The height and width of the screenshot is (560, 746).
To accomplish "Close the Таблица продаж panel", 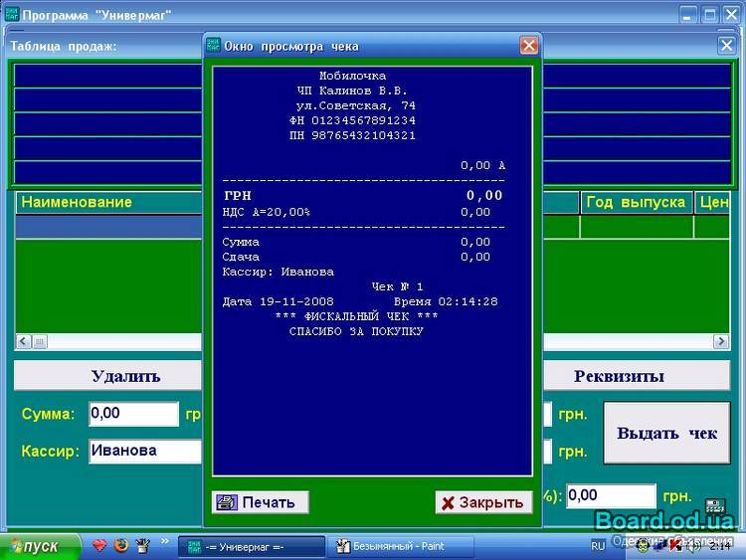I will tap(726, 46).
